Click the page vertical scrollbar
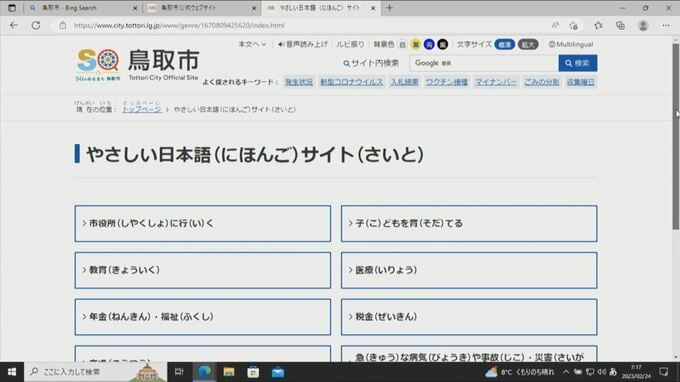Image resolution: width=680 pixels, height=382 pixels. (x=676, y=137)
